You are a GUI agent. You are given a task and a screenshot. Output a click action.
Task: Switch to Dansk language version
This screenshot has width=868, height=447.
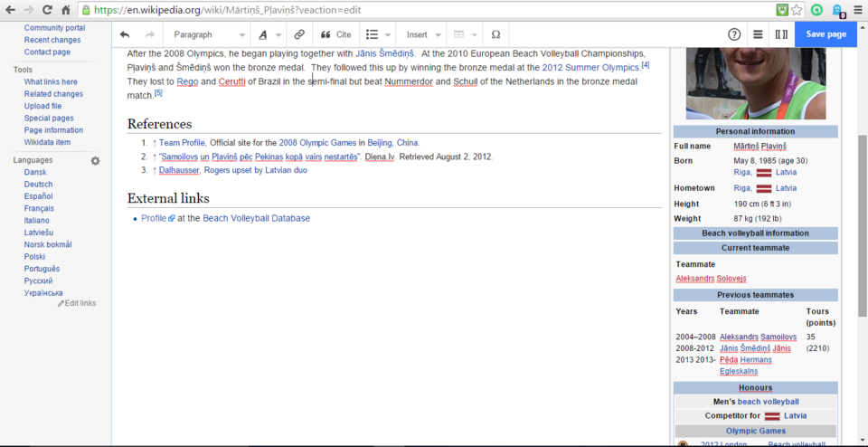coord(35,172)
